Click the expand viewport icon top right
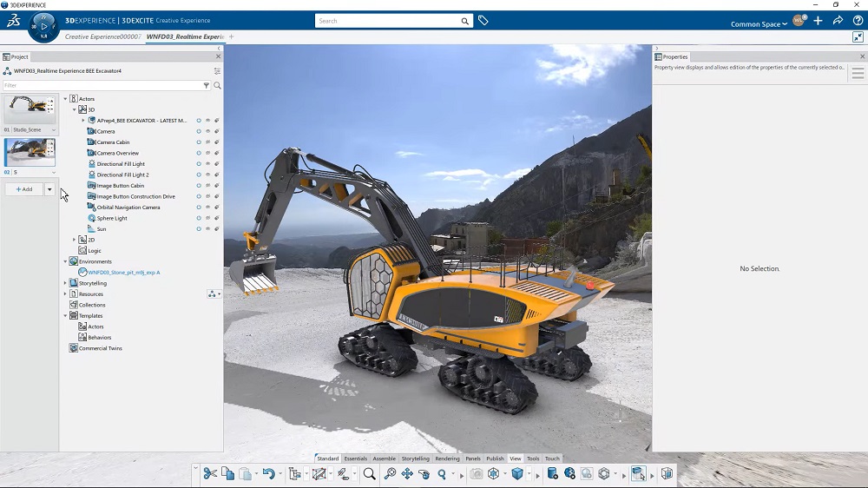 858,36
